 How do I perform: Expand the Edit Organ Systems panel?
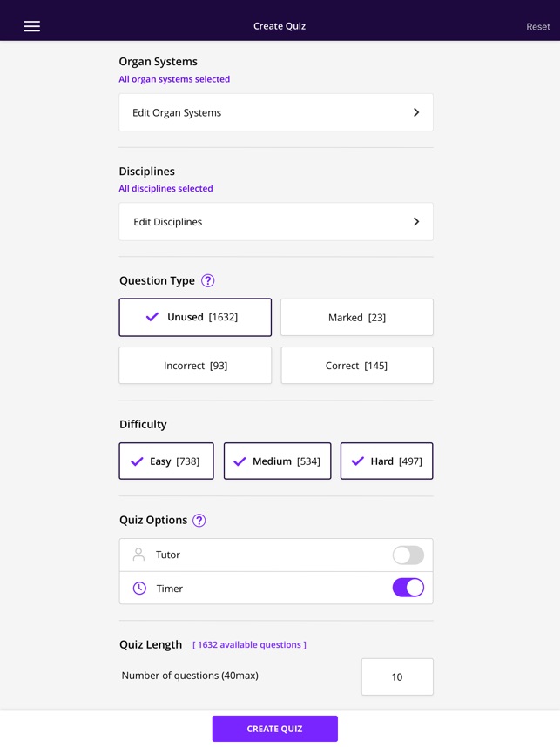[x=275, y=111]
